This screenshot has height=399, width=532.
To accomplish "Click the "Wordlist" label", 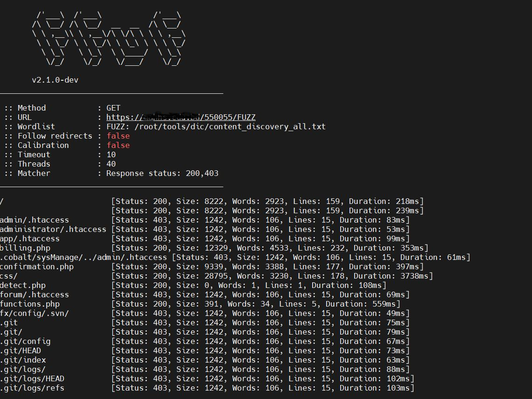I will point(36,126).
